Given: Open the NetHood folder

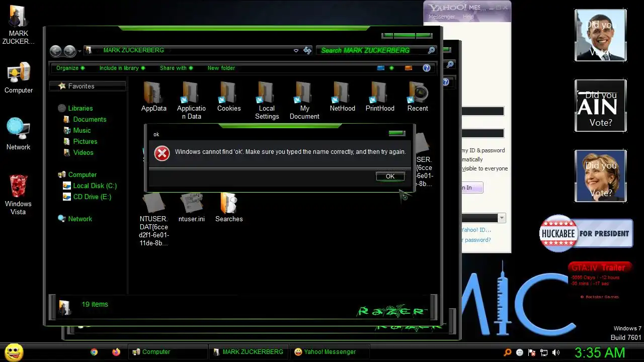Looking at the screenshot, I should (x=342, y=97).
